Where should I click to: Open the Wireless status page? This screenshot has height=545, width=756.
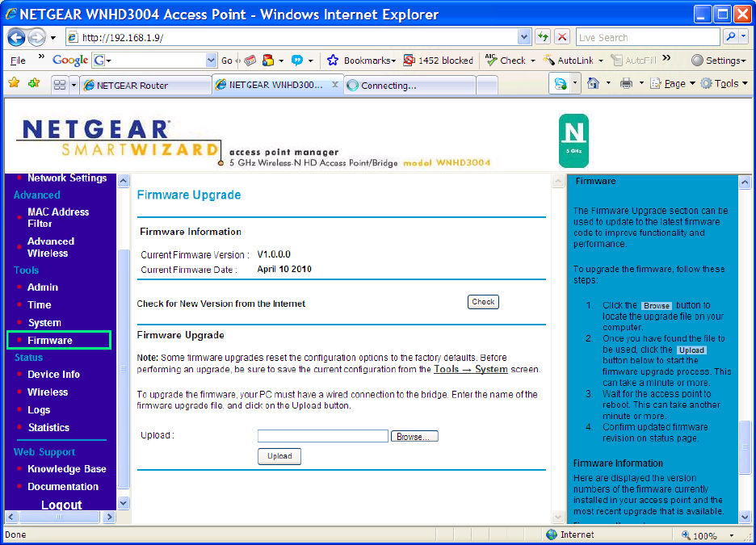pos(47,392)
